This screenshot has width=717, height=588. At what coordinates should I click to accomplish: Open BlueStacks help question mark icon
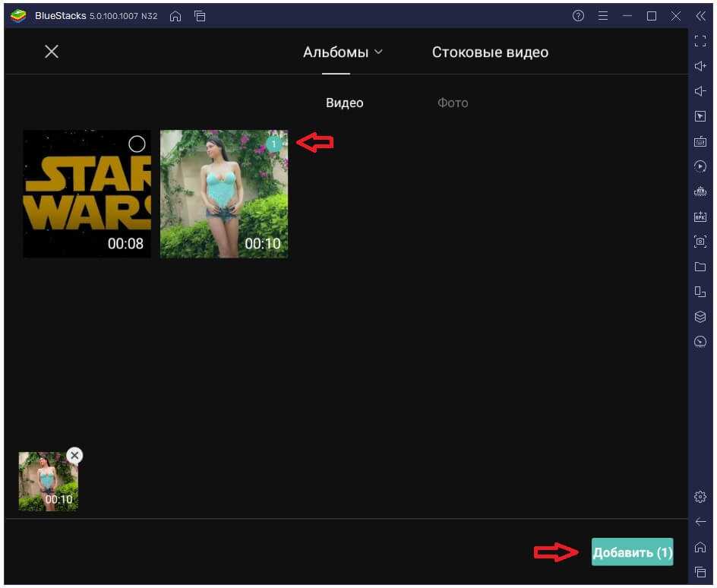coord(578,16)
